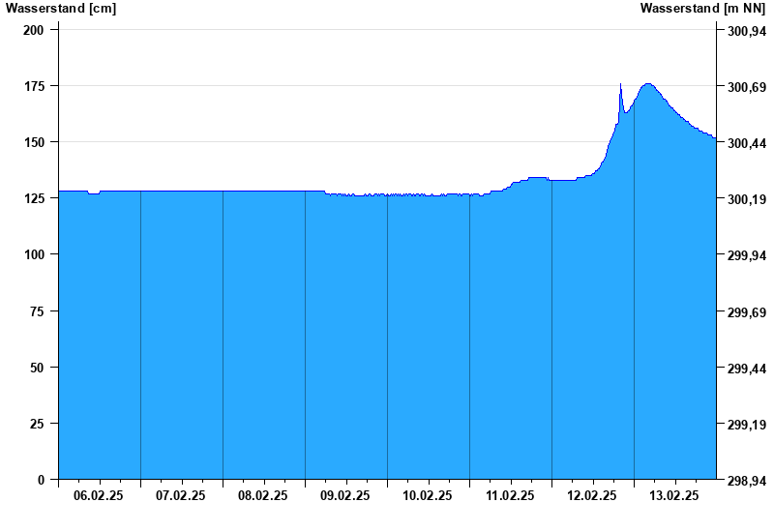This screenshot has height=532, width=774.
Task: Click the 100 cm axis label
Action: click(x=34, y=255)
